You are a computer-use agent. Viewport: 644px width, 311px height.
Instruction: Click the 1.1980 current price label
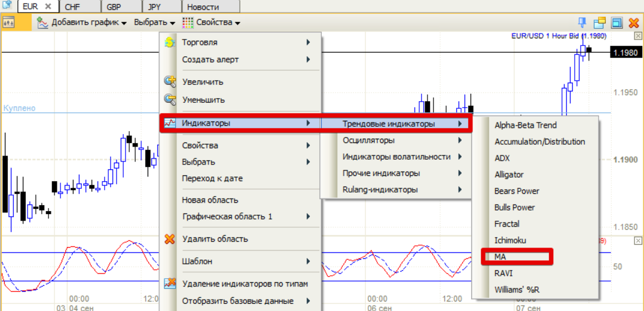tap(625, 53)
